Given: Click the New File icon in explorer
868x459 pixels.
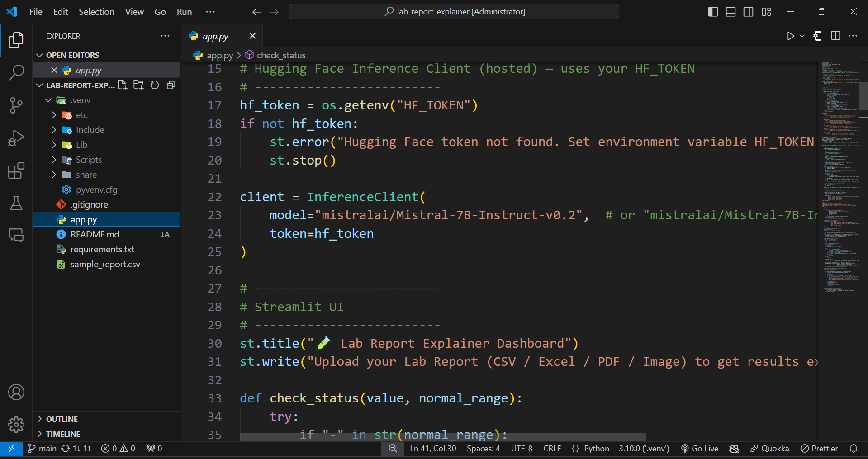Looking at the screenshot, I should 122,85.
